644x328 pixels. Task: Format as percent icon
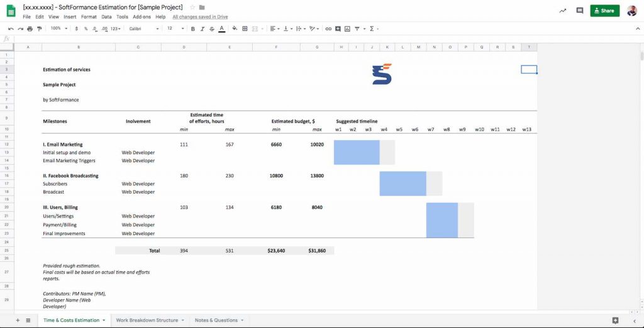pyautogui.click(x=86, y=29)
